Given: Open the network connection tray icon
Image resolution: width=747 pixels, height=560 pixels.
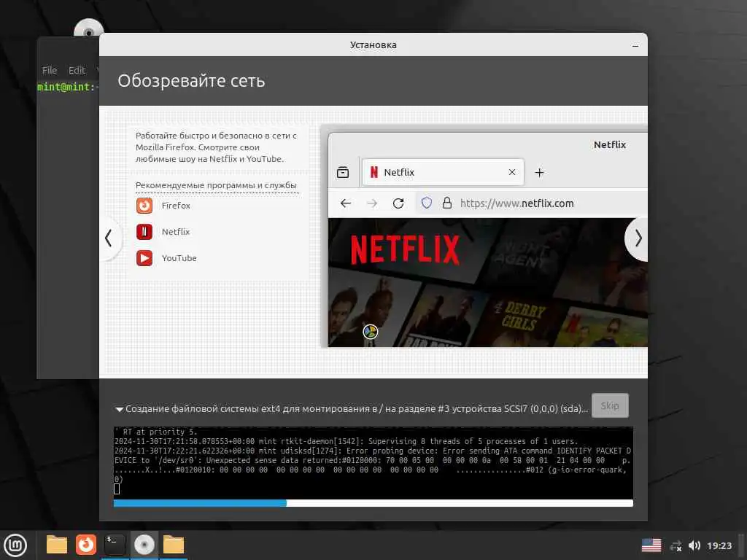Looking at the screenshot, I should pyautogui.click(x=676, y=545).
